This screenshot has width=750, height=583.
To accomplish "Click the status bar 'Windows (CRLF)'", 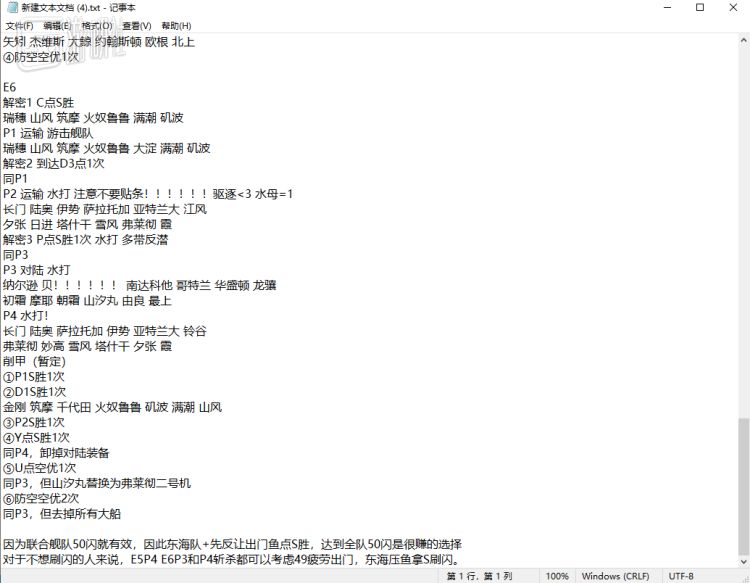I will coord(615,576).
